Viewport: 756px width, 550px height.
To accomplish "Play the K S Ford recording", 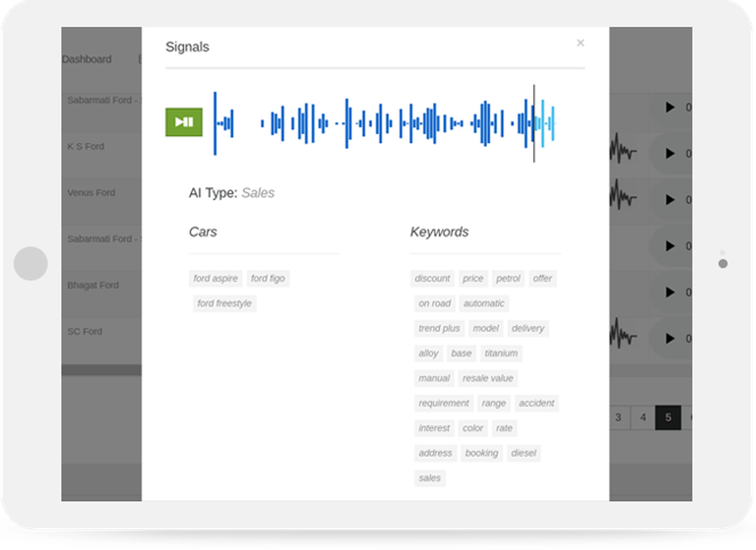I will tap(670, 154).
